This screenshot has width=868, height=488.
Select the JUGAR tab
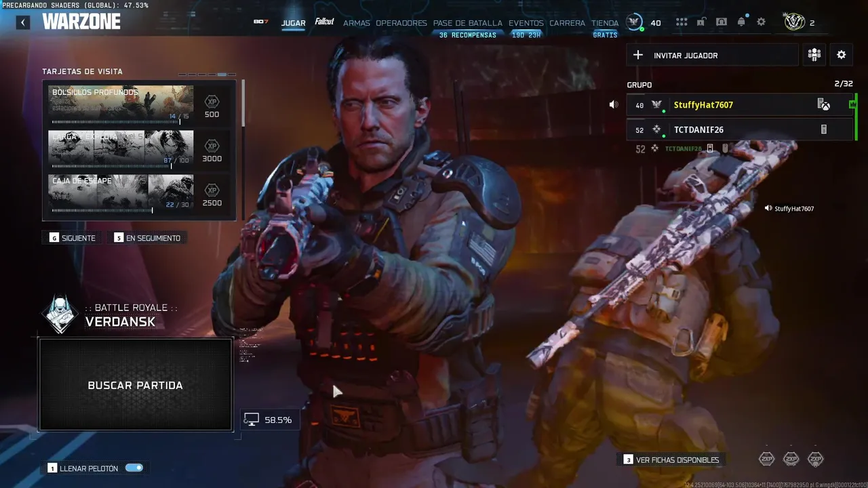point(294,23)
